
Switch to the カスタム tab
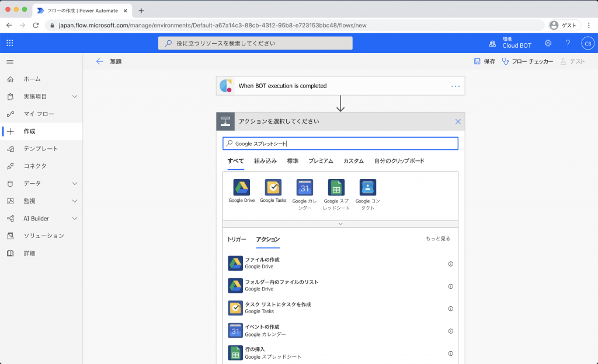pos(353,161)
